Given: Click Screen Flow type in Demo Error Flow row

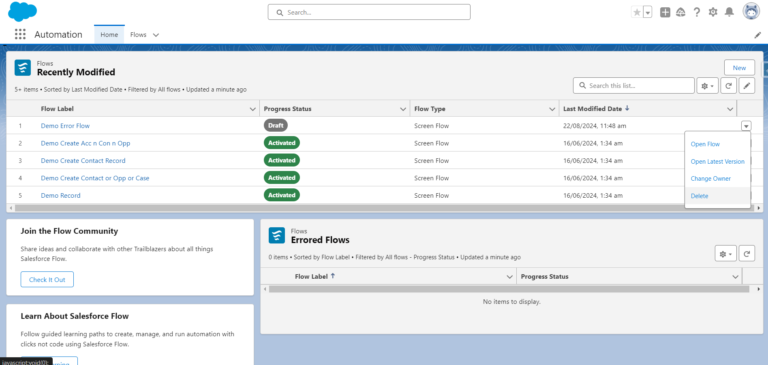Looking at the screenshot, I should tap(431, 126).
